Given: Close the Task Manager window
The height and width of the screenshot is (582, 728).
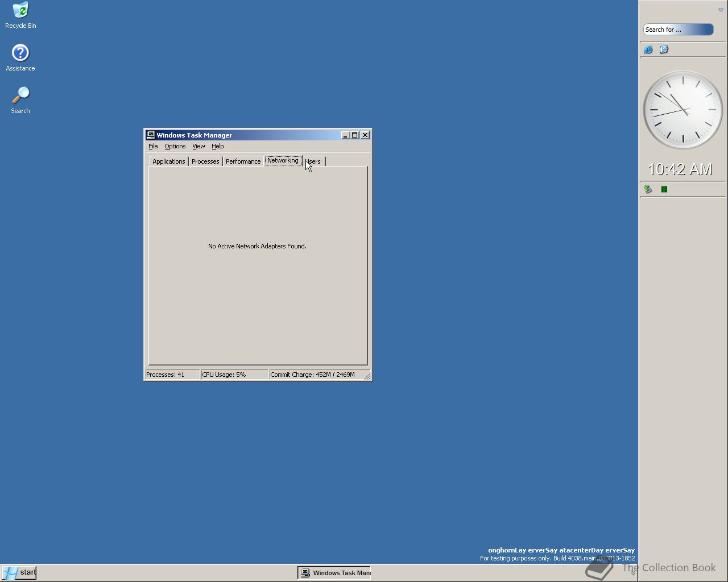Looking at the screenshot, I should tap(365, 135).
